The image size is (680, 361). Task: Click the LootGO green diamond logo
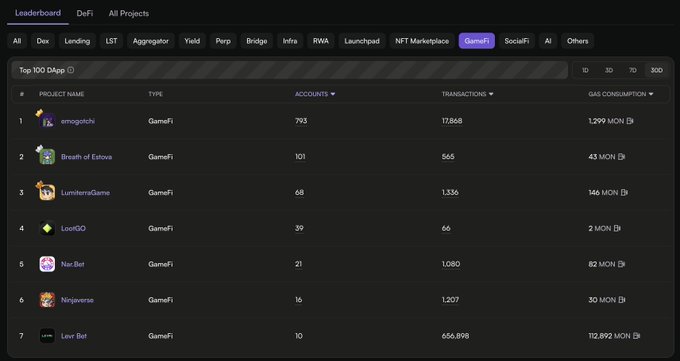click(x=47, y=228)
